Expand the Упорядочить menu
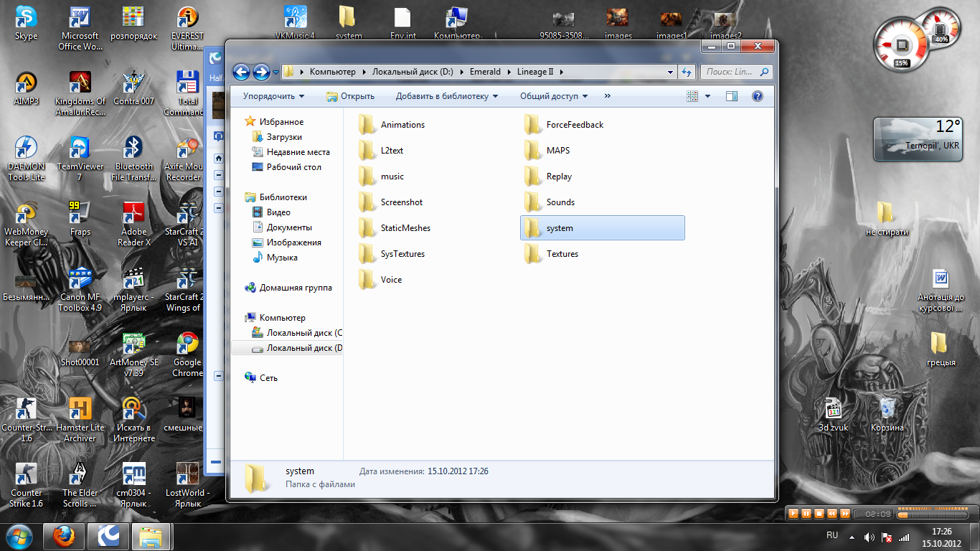This screenshot has width=980, height=551. (x=273, y=96)
